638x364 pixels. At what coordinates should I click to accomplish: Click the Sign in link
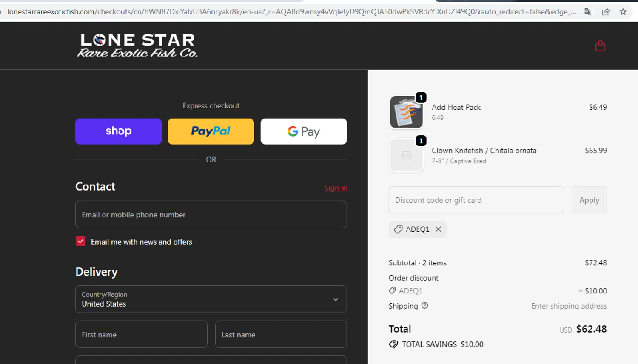[x=336, y=188]
